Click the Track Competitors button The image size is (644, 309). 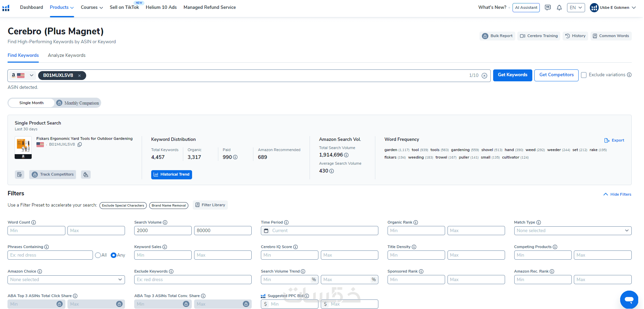(x=52, y=175)
